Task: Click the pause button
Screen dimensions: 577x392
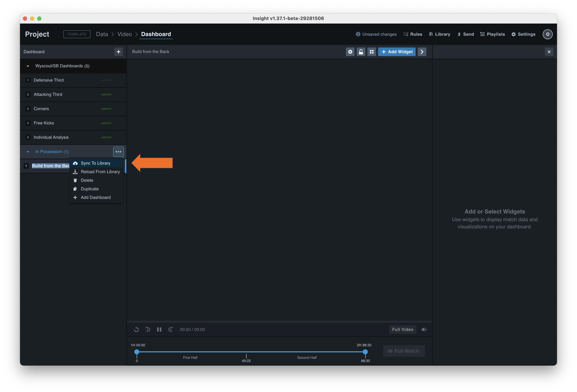Action: pyautogui.click(x=159, y=330)
